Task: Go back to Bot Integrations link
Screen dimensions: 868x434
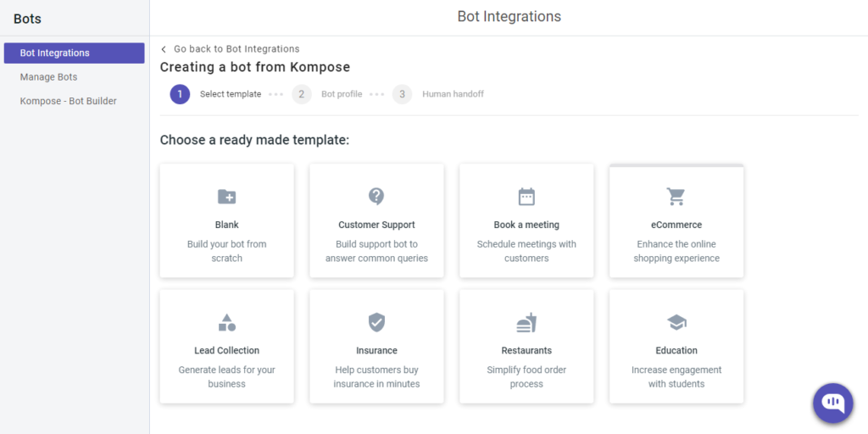Action: [236, 48]
